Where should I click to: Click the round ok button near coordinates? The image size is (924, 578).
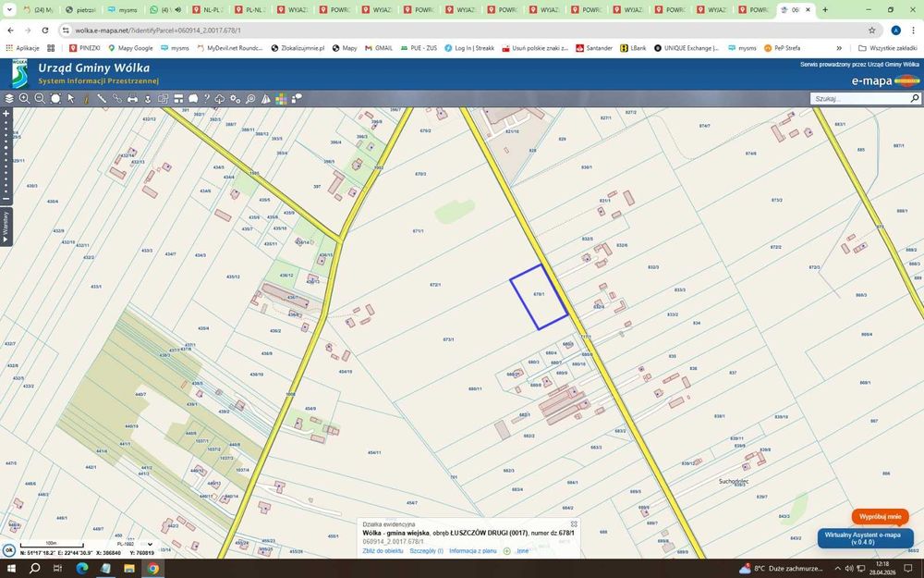[x=9, y=549]
